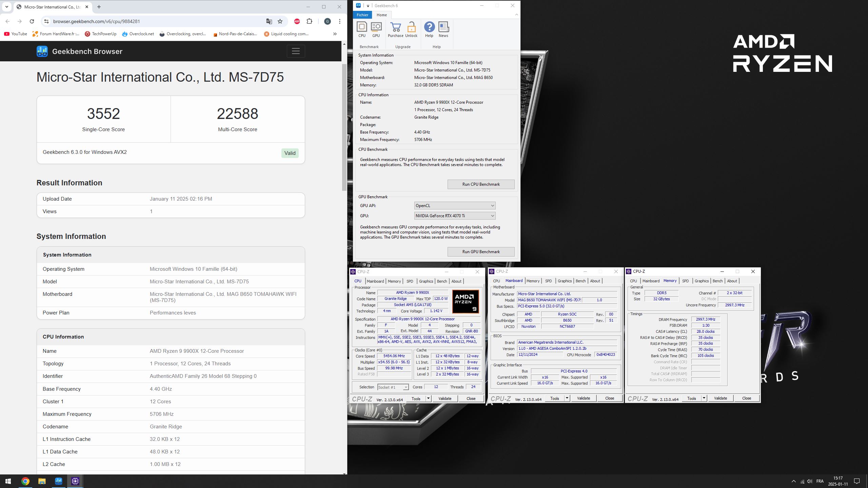This screenshot has height=488, width=868.
Task: Open Graphics tab in Memory CPU-Z window
Action: tap(702, 281)
